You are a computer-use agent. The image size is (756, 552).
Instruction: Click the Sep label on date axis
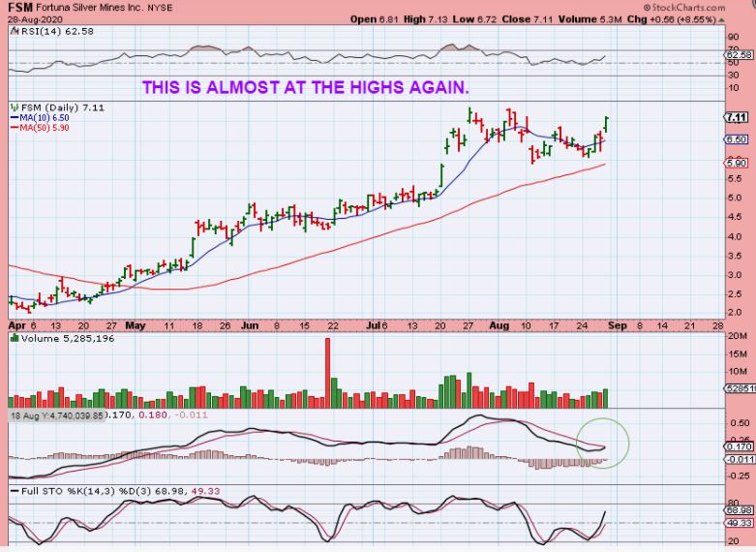pyautogui.click(x=618, y=325)
